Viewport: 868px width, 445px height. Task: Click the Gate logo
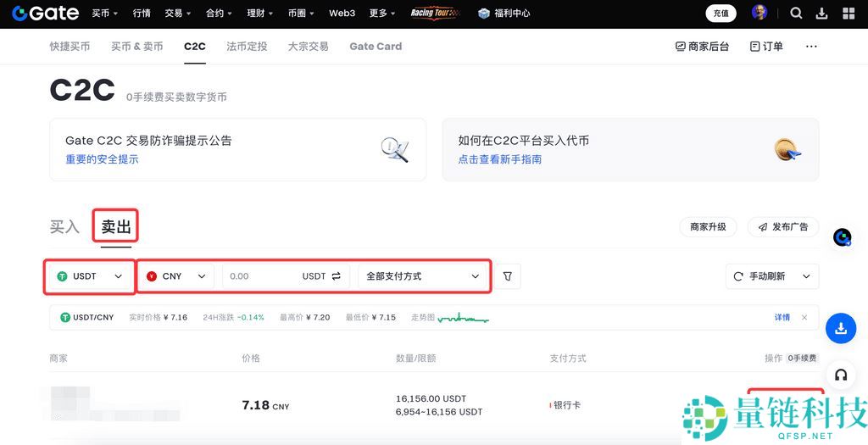(x=46, y=14)
